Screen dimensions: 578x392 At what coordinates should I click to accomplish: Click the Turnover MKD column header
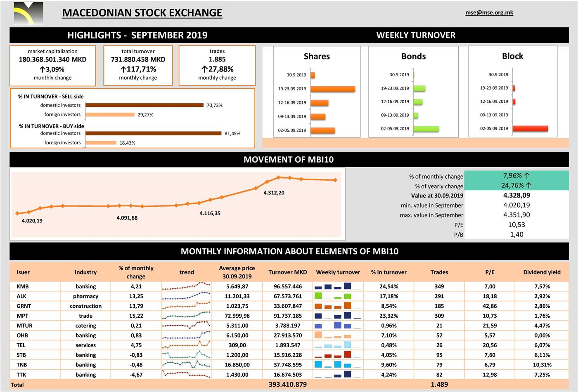click(x=287, y=272)
